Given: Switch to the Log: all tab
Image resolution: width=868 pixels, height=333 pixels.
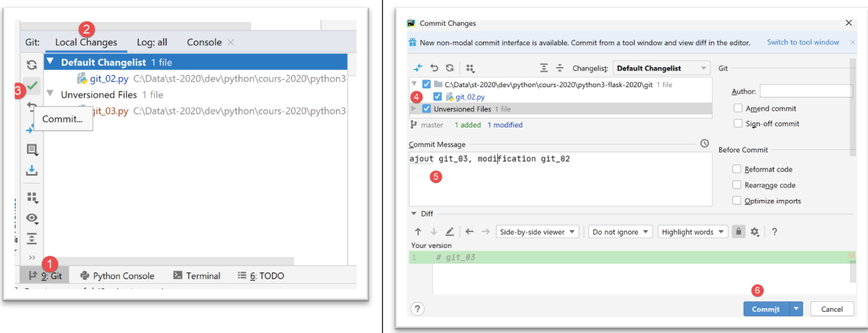Looking at the screenshot, I should 152,42.
